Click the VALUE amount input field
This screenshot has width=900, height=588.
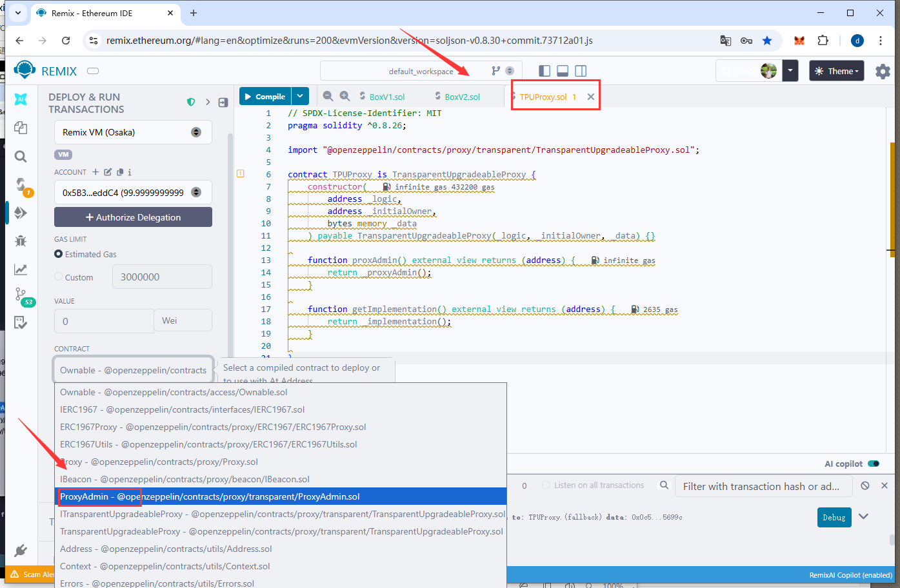104,320
